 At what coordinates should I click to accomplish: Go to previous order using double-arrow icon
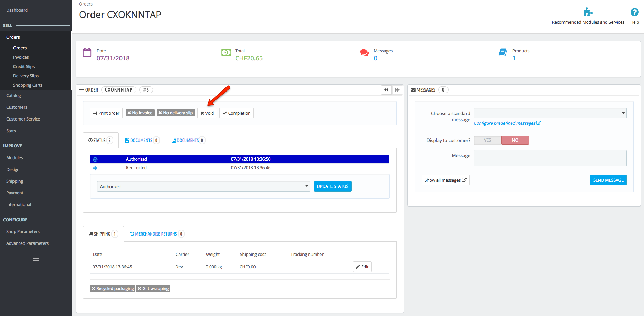(386, 90)
